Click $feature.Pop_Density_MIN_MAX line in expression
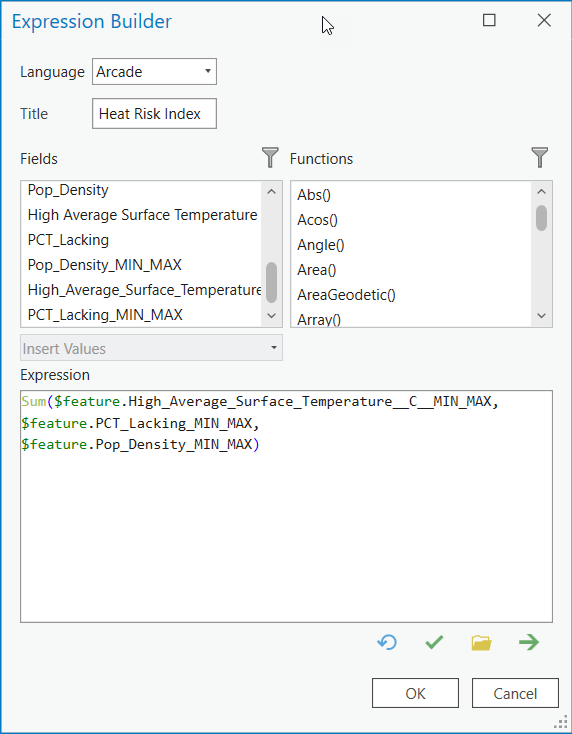Screen dimensions: 572x734 [140, 444]
